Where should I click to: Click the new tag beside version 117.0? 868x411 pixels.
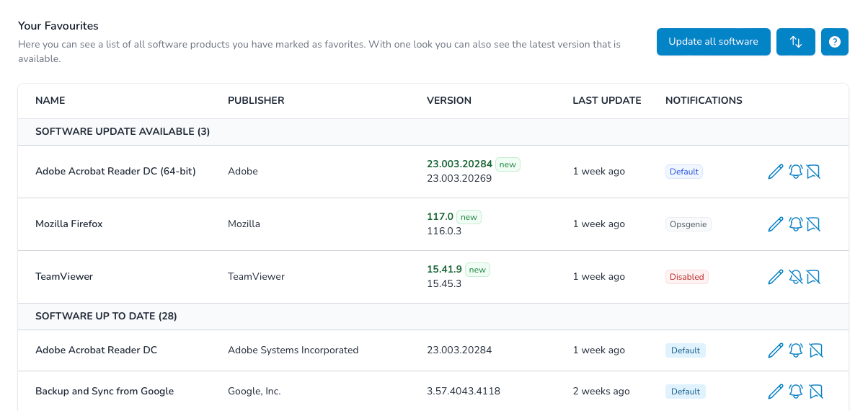tap(469, 217)
